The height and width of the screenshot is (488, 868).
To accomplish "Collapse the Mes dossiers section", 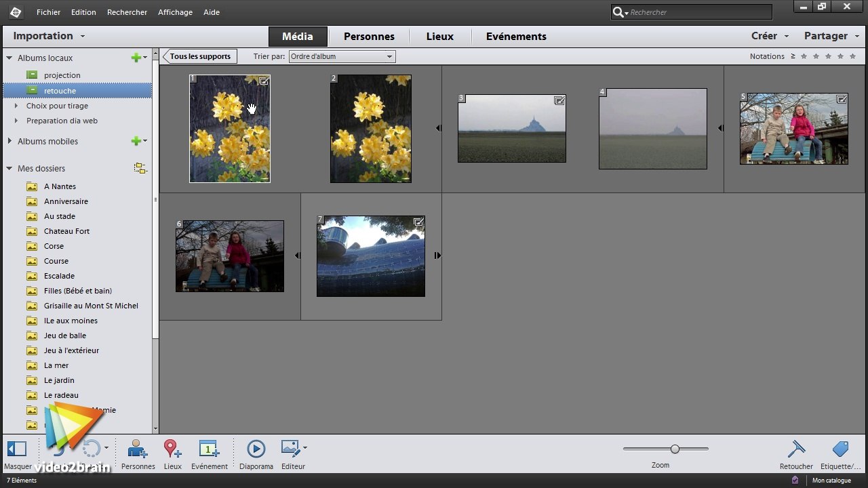I will (x=9, y=168).
